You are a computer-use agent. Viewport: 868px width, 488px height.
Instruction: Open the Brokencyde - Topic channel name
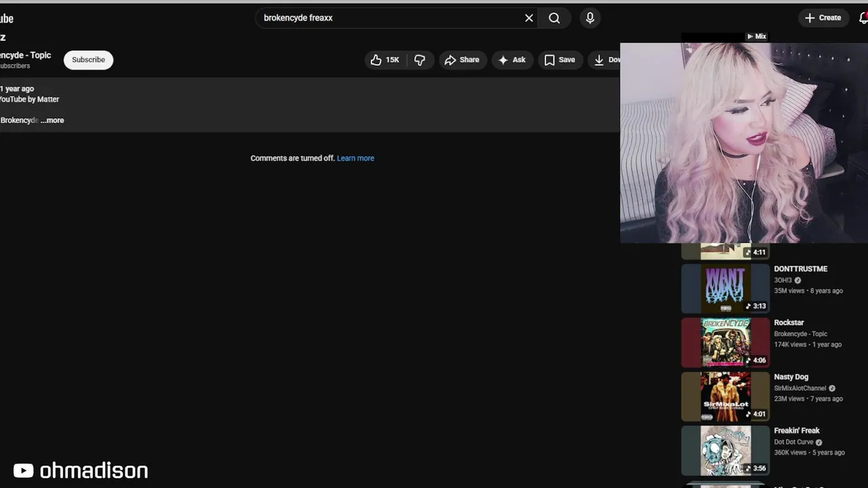point(25,55)
